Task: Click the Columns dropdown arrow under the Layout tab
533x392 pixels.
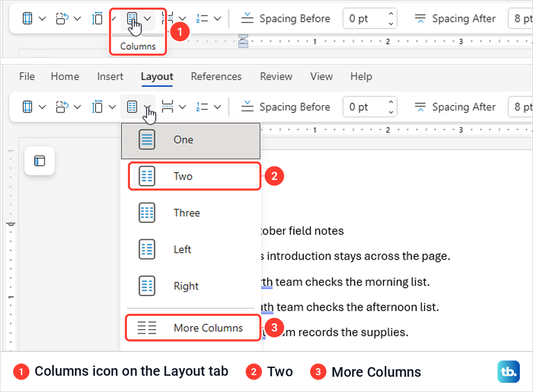Action: 147,107
